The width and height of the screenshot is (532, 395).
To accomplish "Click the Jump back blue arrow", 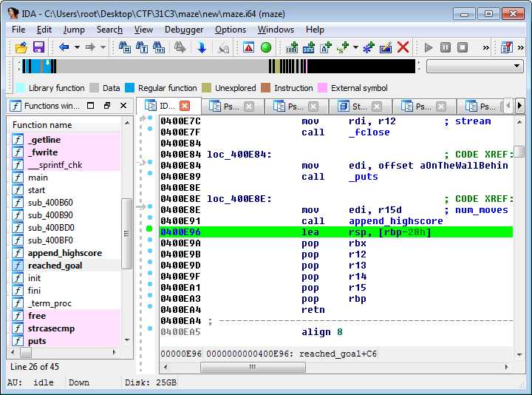I will pyautogui.click(x=64, y=47).
